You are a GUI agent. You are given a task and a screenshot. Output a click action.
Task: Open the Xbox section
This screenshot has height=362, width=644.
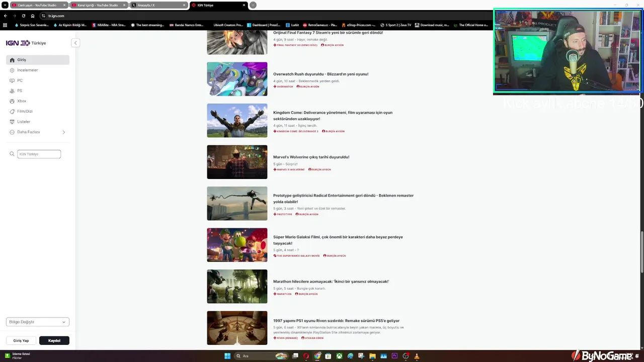[38, 101]
